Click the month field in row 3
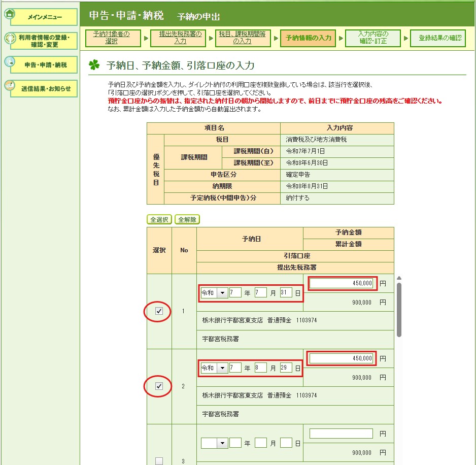 (x=260, y=443)
